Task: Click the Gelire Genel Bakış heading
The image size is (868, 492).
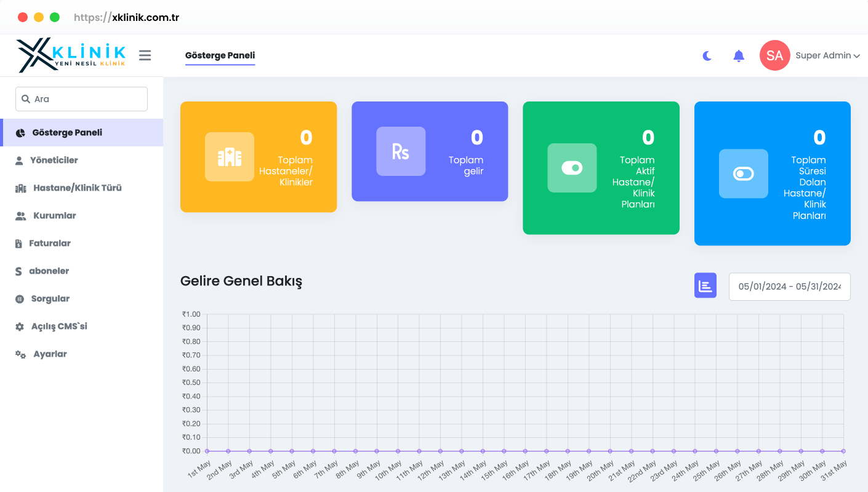Action: (x=241, y=281)
